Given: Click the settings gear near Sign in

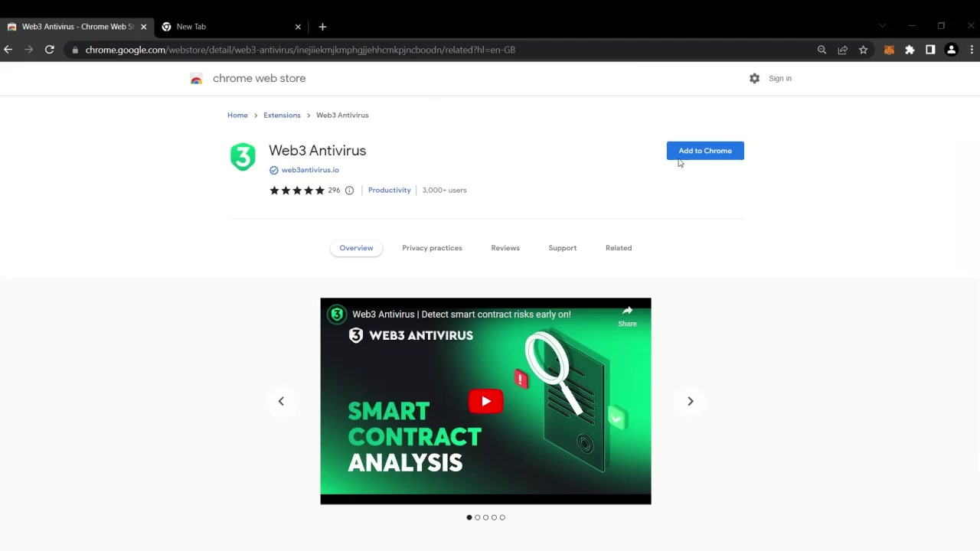Looking at the screenshot, I should 754,77.
